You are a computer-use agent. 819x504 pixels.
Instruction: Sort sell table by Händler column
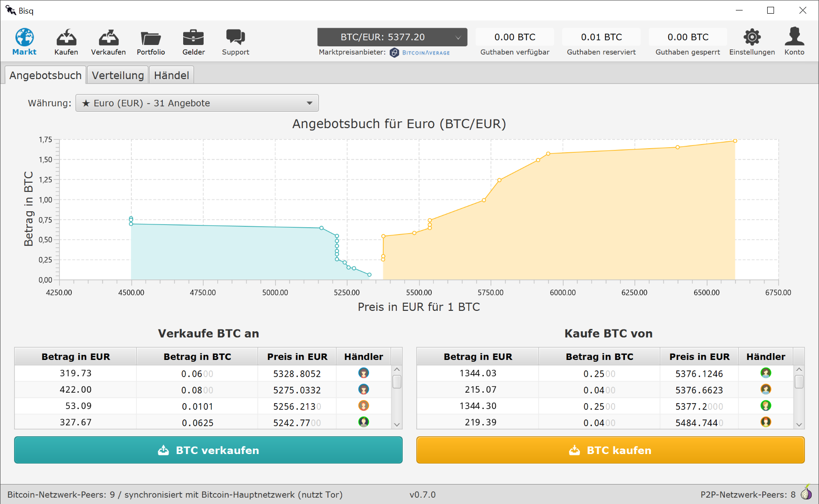[364, 357]
